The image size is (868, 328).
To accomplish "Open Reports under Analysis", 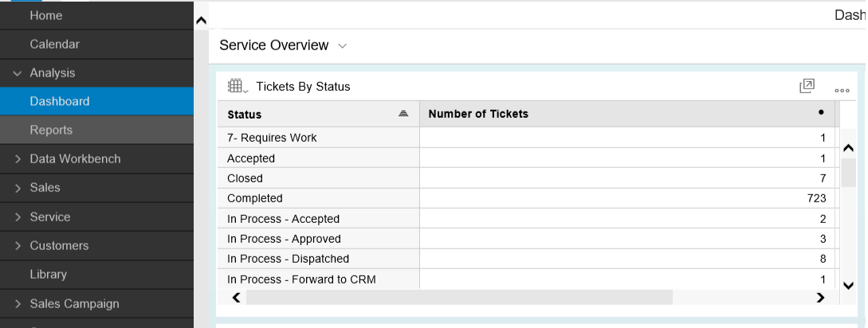I will (97, 130).
